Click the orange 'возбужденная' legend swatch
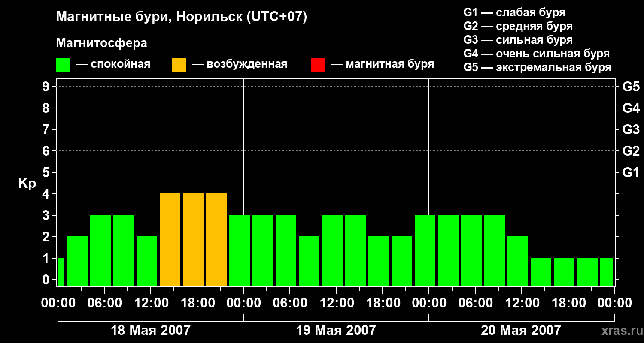 [x=179, y=65]
